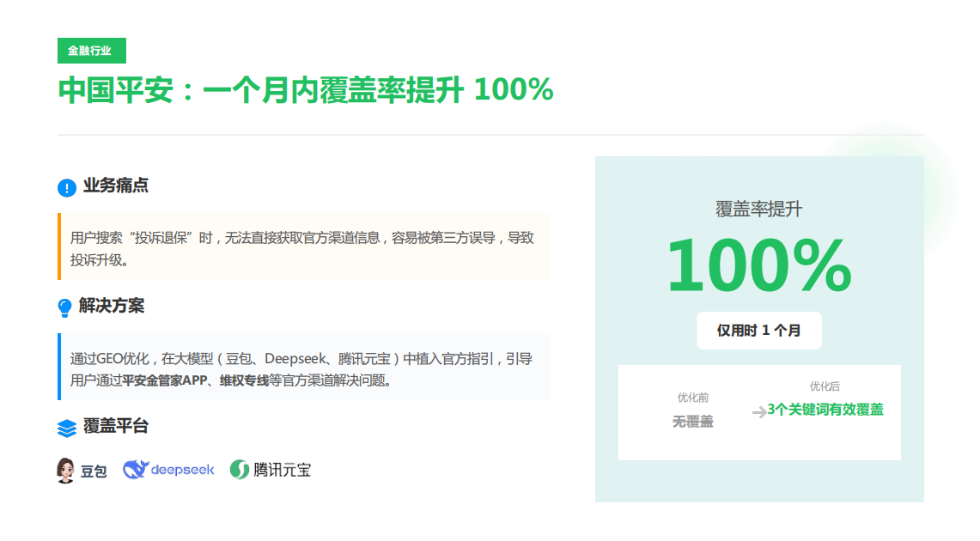980x541 pixels.
Task: Click the 腾讯元宝 green logo icon
Action: (240, 470)
